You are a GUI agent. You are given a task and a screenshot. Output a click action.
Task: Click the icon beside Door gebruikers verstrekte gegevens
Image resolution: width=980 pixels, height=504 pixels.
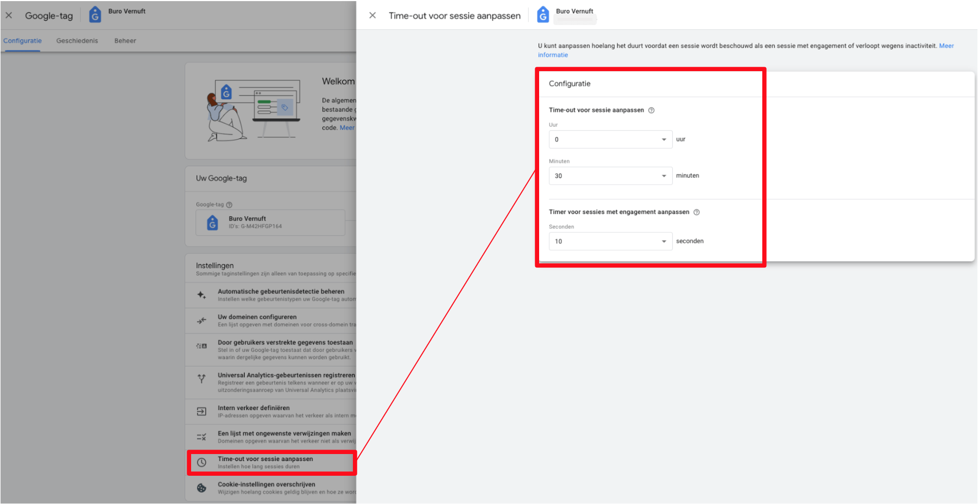tap(201, 346)
